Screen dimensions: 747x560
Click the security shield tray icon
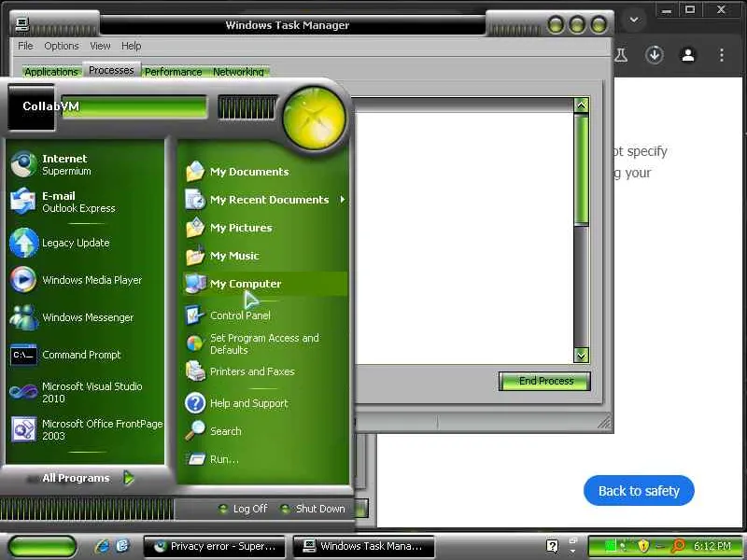643,546
